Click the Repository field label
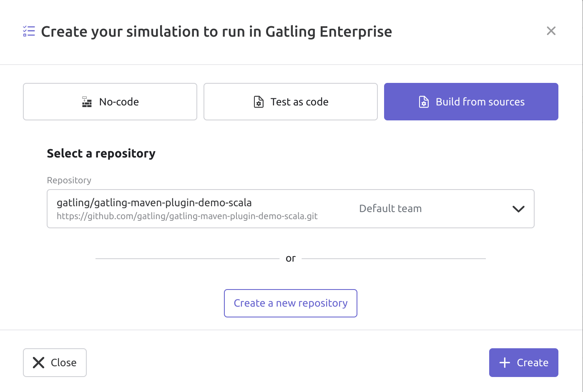Viewport: 583px width, 392px height. tap(69, 180)
